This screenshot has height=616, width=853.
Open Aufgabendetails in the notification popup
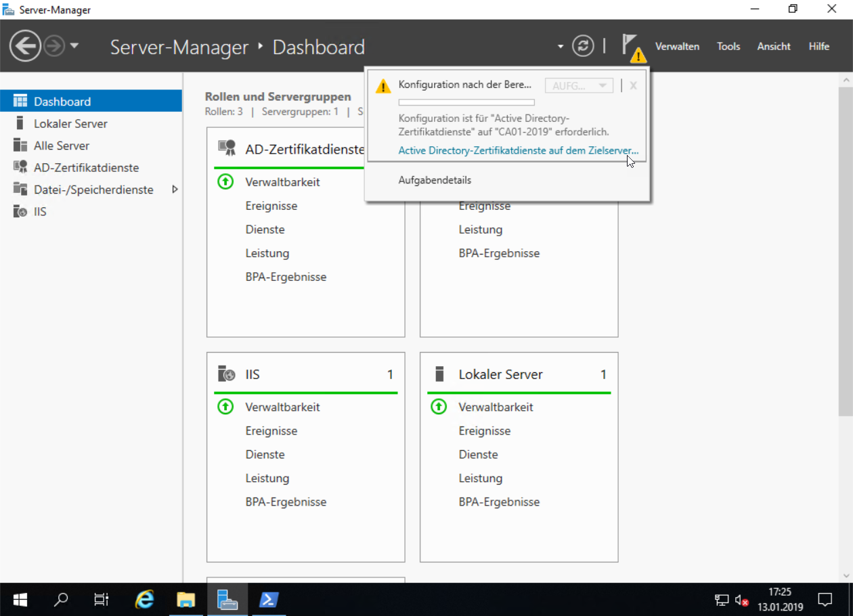click(435, 180)
